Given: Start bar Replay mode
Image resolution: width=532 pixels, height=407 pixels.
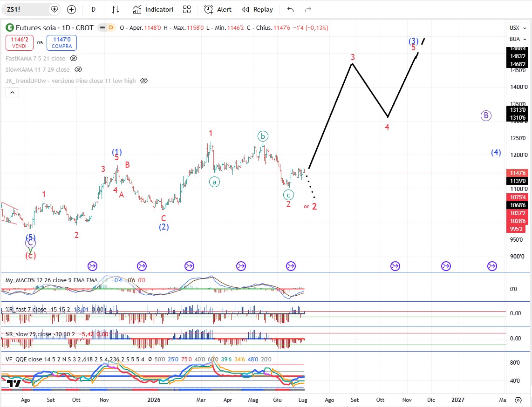Looking at the screenshot, I should (x=257, y=9).
